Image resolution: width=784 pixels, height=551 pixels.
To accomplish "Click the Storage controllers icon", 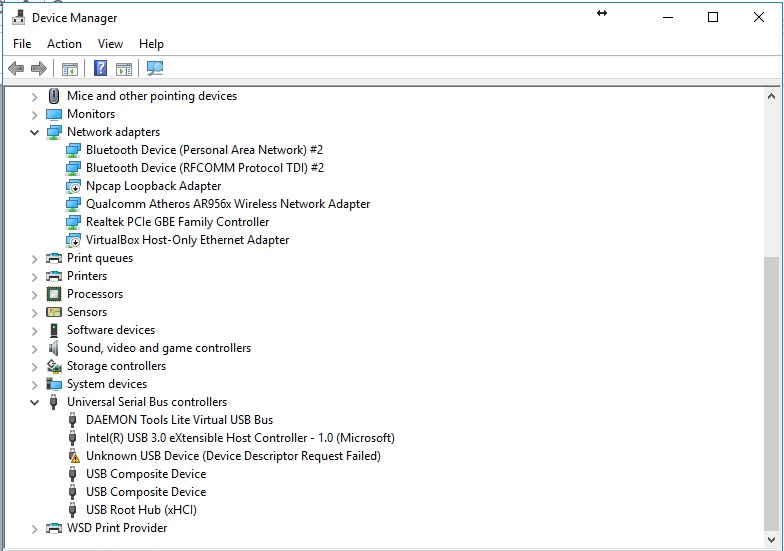I will coord(54,366).
